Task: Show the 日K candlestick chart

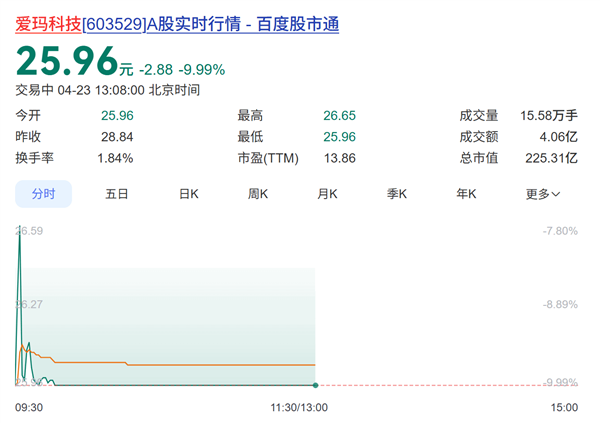Action: tap(188, 194)
